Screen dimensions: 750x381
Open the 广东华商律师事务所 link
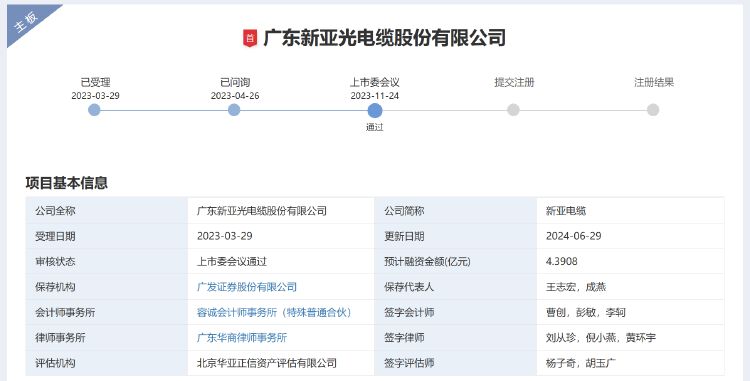point(242,337)
